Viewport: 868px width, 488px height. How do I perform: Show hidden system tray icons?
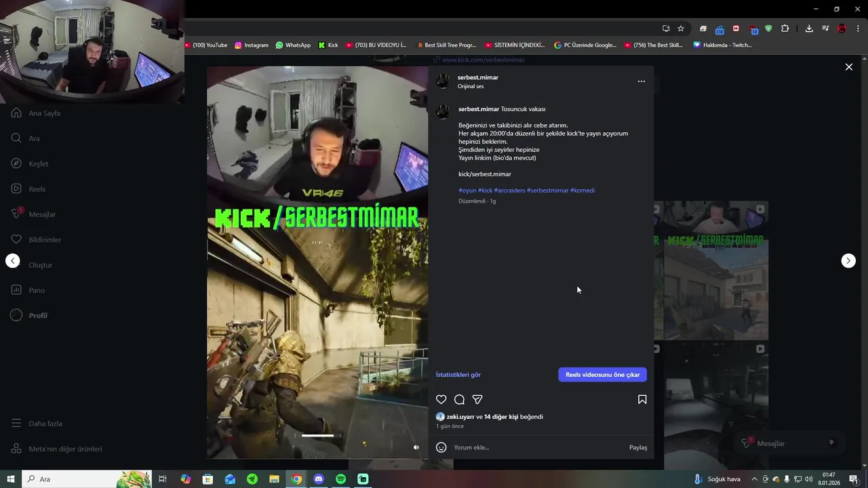coord(754,479)
